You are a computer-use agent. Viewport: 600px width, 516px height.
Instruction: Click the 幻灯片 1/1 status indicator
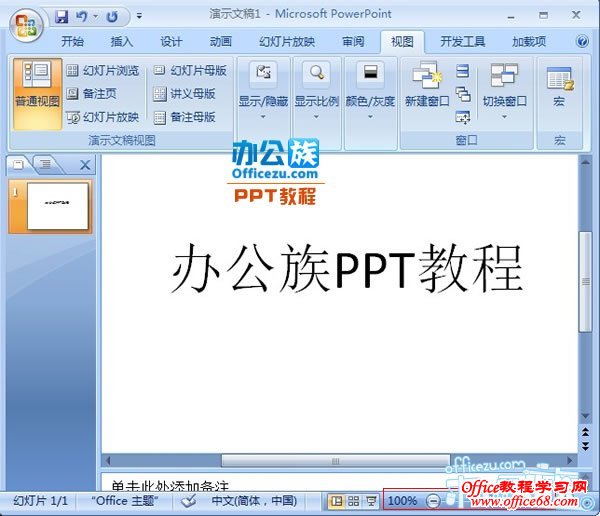[40, 501]
